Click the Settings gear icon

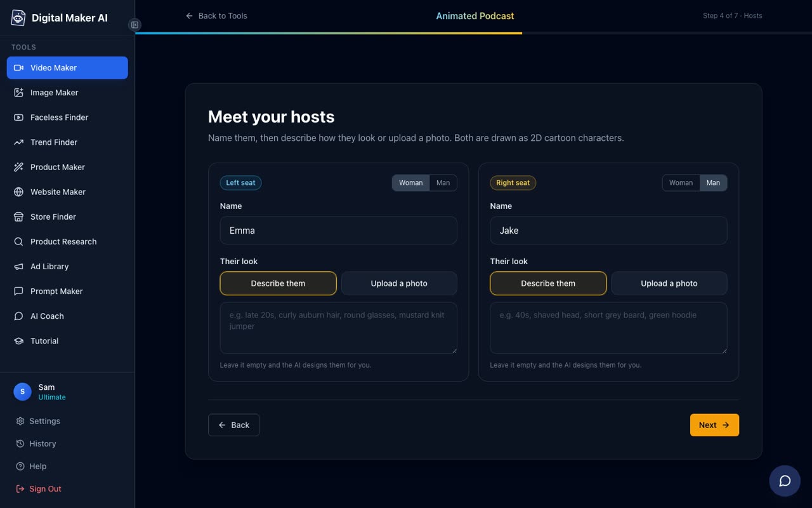[x=20, y=421]
